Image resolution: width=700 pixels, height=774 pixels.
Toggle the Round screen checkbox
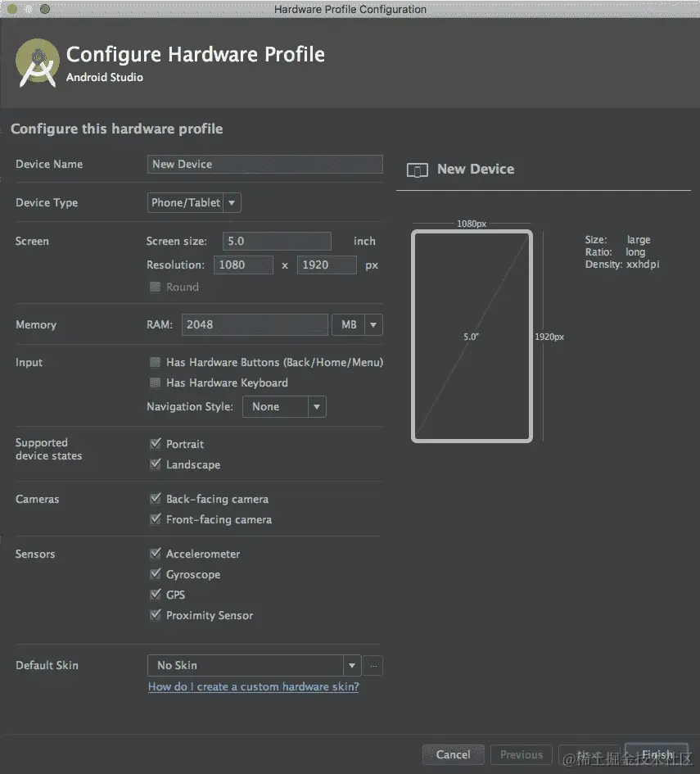(x=155, y=287)
